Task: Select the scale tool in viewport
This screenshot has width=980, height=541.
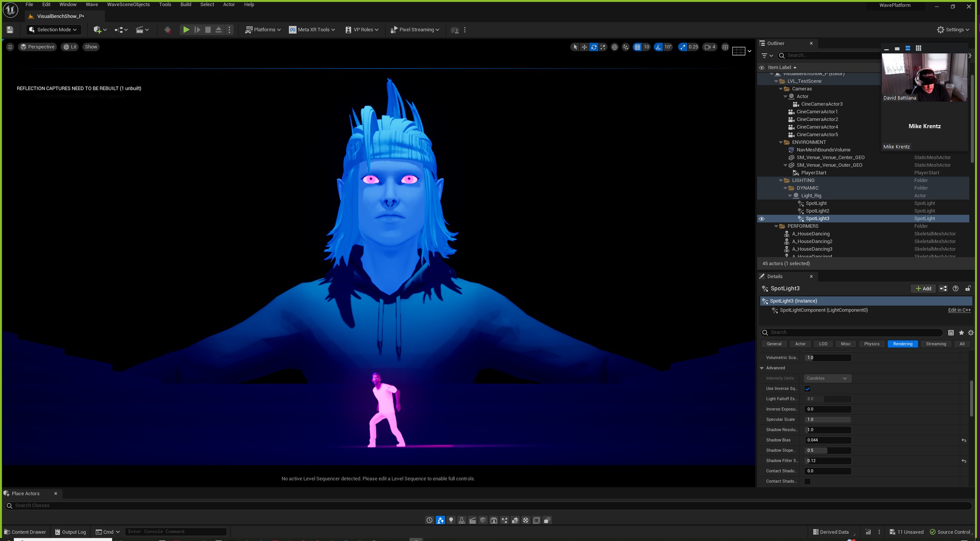Action: tap(603, 47)
